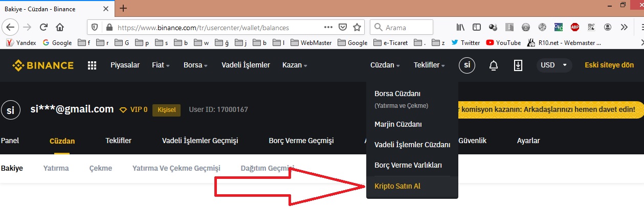
Task: Open the Güvenlik tab
Action: 472,141
